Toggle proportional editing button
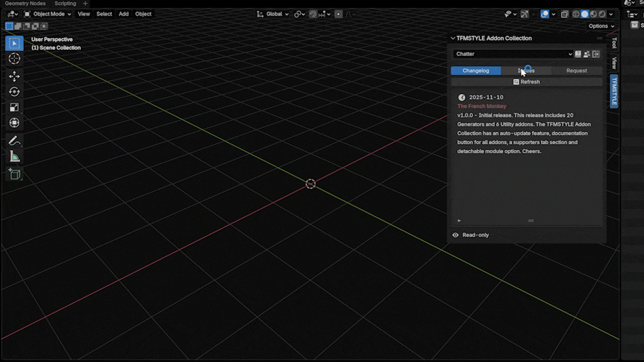The width and height of the screenshot is (644, 362). pyautogui.click(x=338, y=14)
